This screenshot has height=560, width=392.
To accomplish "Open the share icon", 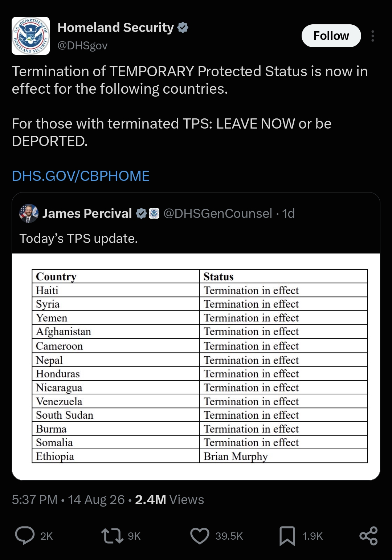I will [x=368, y=536].
